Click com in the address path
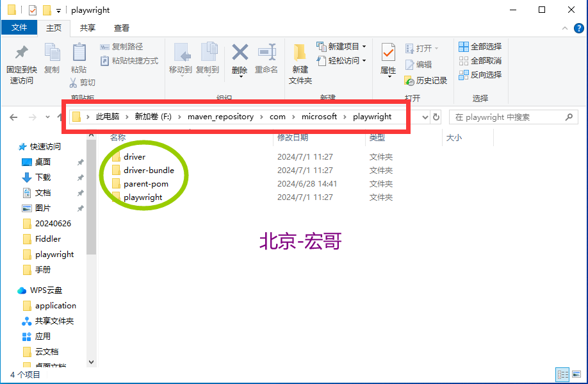Image resolution: width=588 pixels, height=384 pixels. [277, 117]
